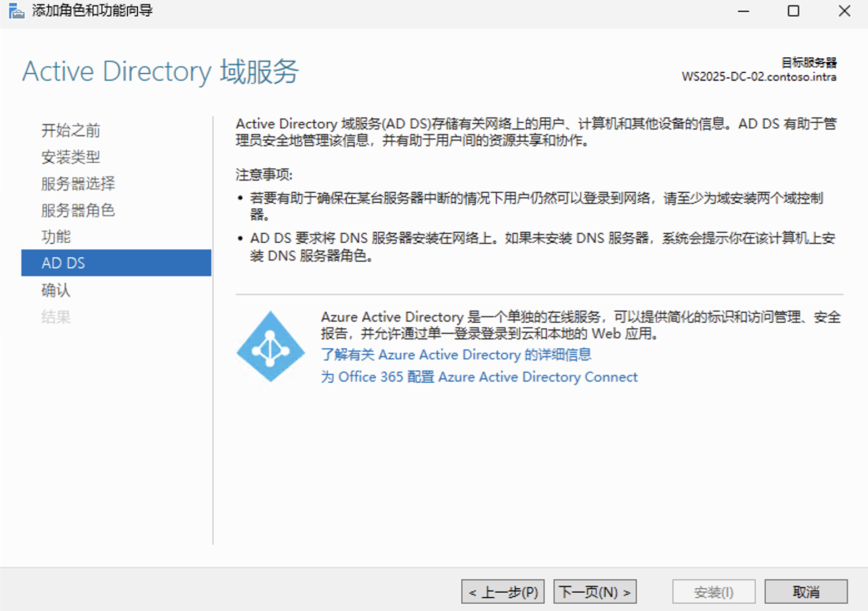Open 了解有关 Azure Active Directory 的详细信息 link
This screenshot has width=868, height=611.
click(456, 354)
